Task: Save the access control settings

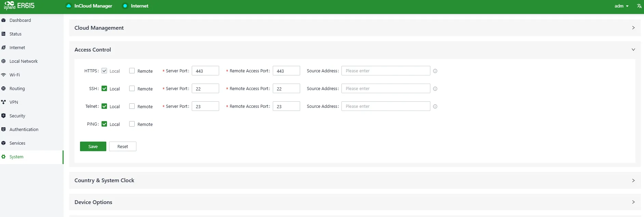Action: (93, 146)
